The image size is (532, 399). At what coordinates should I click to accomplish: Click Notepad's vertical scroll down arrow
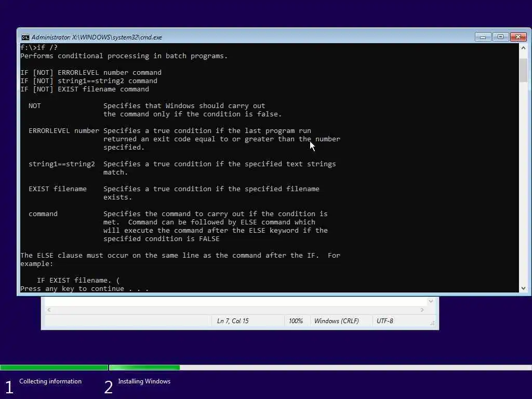431,301
